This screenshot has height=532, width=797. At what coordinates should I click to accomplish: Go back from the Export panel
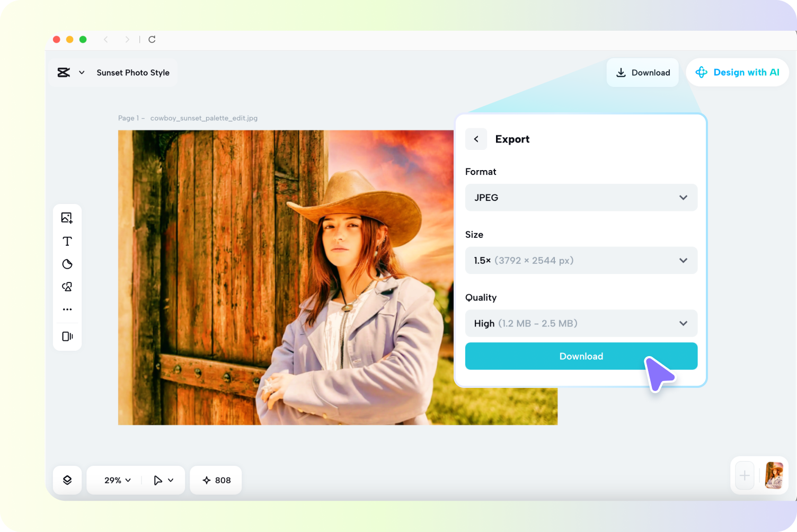pos(476,139)
